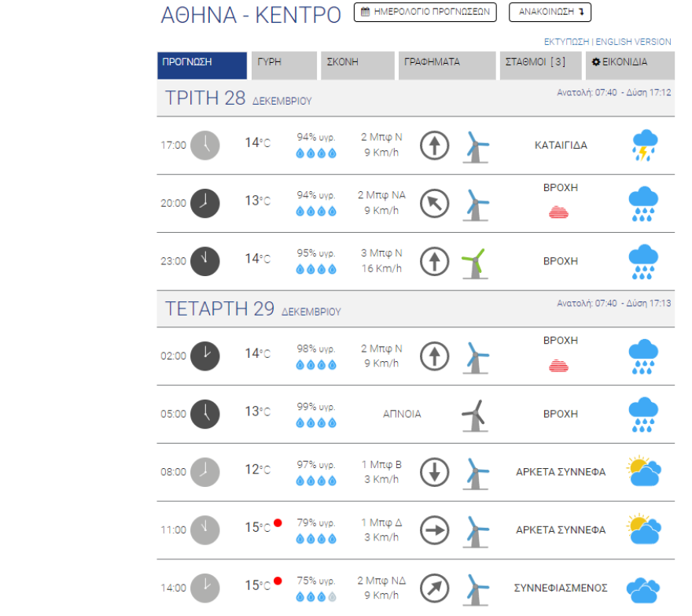Viewport: 692px width, 616px height.
Task: Click the north-west wind arrow at 20:00
Action: (434, 204)
